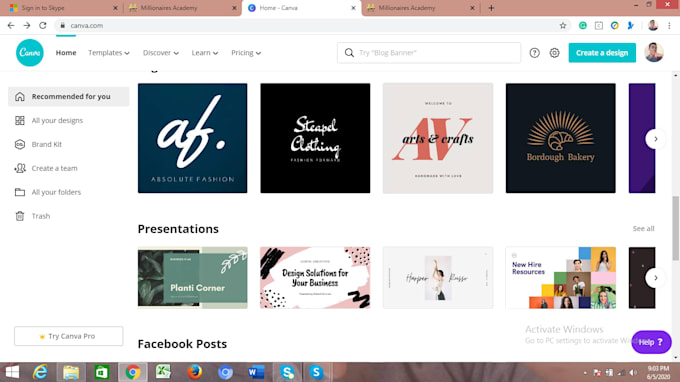The image size is (680, 382).
Task: Switch to the first Millionaires Academy tab
Action: click(181, 8)
